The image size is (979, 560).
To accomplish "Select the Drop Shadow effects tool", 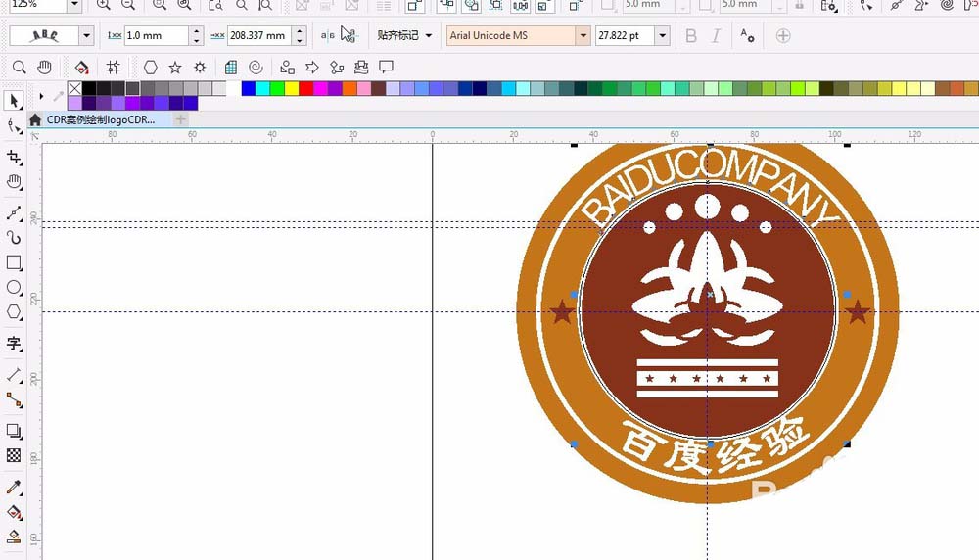I will 14,431.
